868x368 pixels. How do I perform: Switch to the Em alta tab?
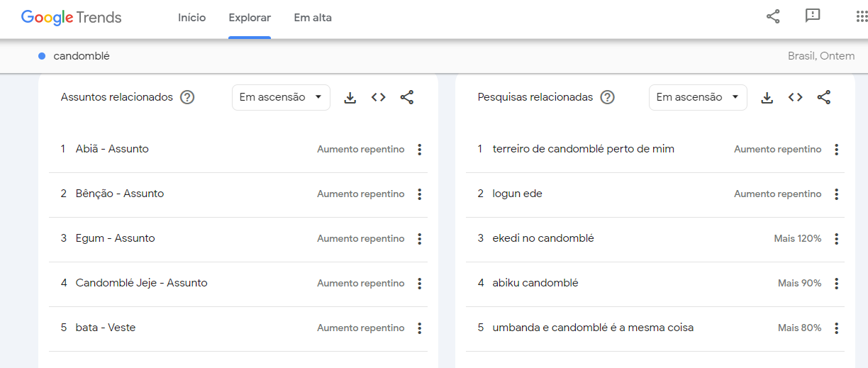313,18
